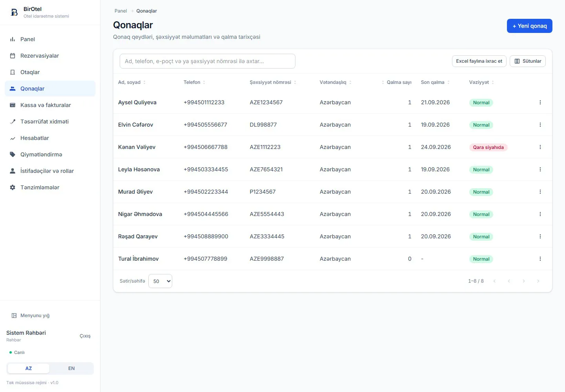Image resolution: width=565 pixels, height=392 pixels.
Task: Open Tənzimləmələr in the sidebar
Action: coord(50,187)
